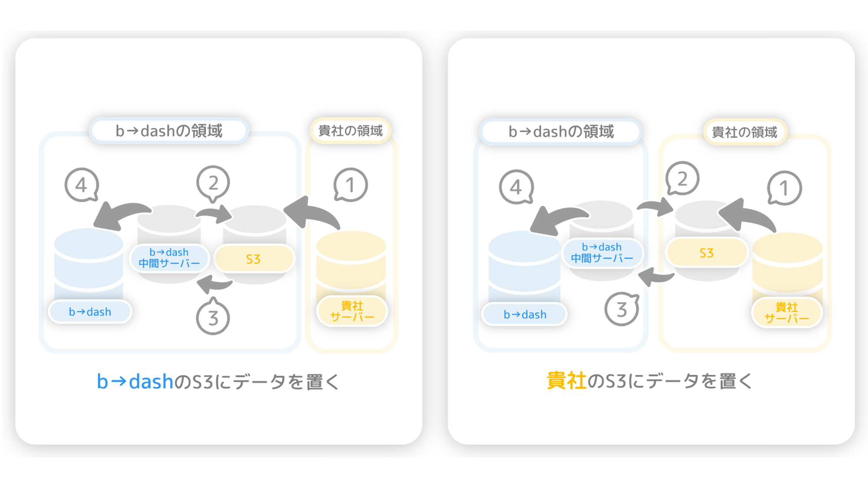Click step 4 bubble in left diagram
The width and height of the screenshot is (868, 488).
[82, 185]
